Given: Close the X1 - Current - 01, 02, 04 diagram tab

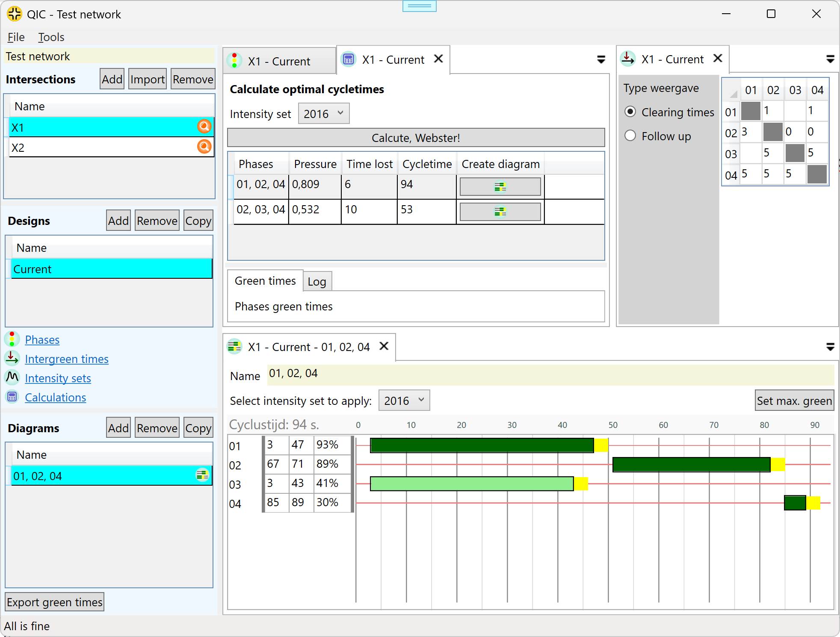Looking at the screenshot, I should pyautogui.click(x=384, y=346).
